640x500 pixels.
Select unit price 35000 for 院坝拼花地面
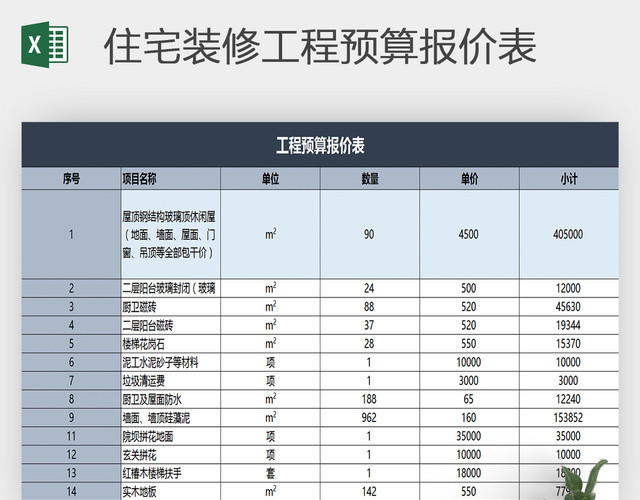point(469,436)
